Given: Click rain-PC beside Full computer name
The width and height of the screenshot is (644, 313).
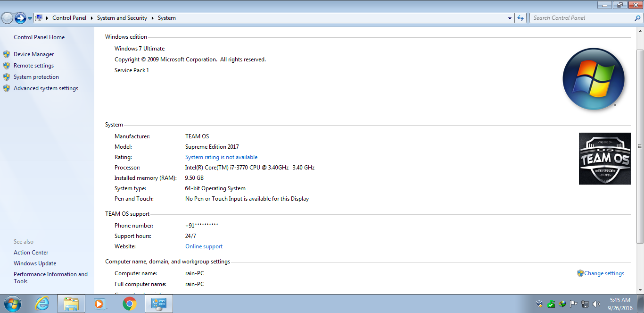Looking at the screenshot, I should tap(195, 284).
